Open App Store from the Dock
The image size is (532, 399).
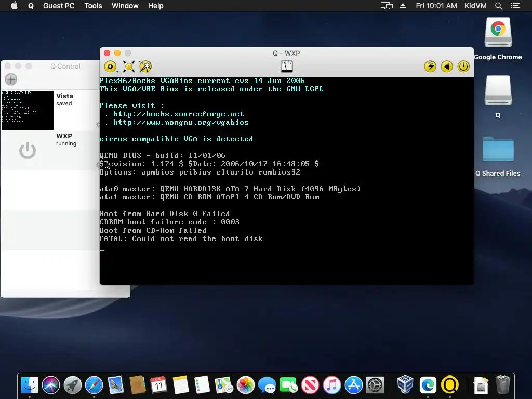point(353,385)
